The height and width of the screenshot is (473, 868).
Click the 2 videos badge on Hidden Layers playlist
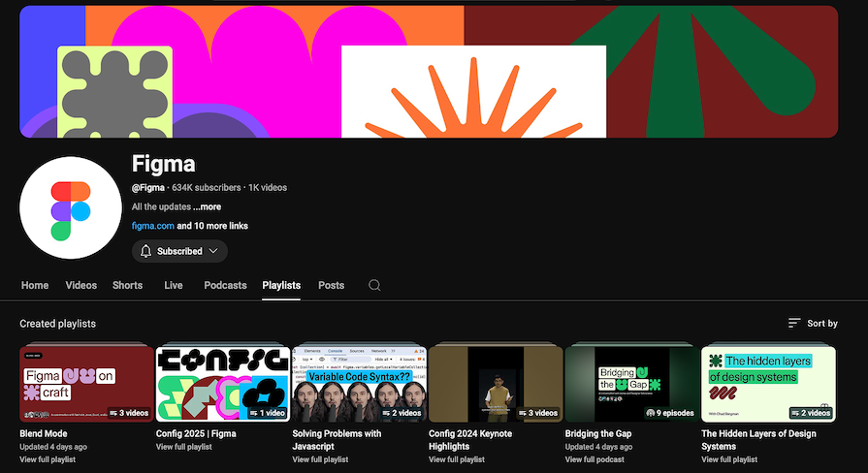(x=811, y=412)
